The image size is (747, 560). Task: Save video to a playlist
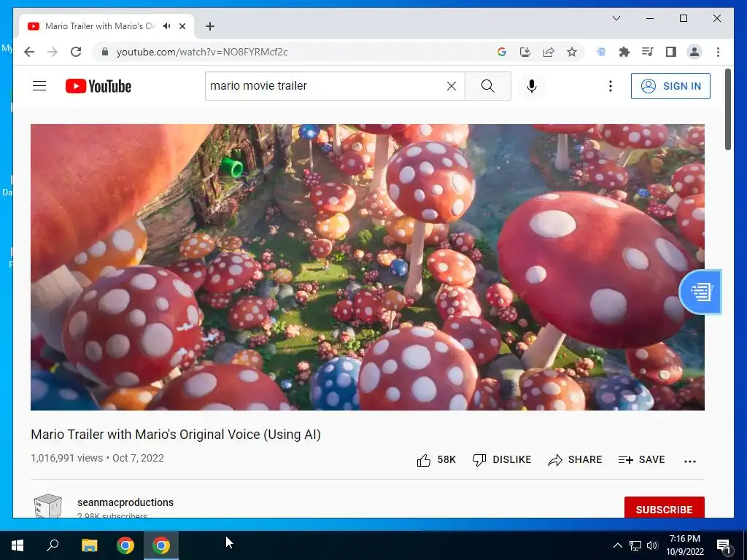(641, 459)
